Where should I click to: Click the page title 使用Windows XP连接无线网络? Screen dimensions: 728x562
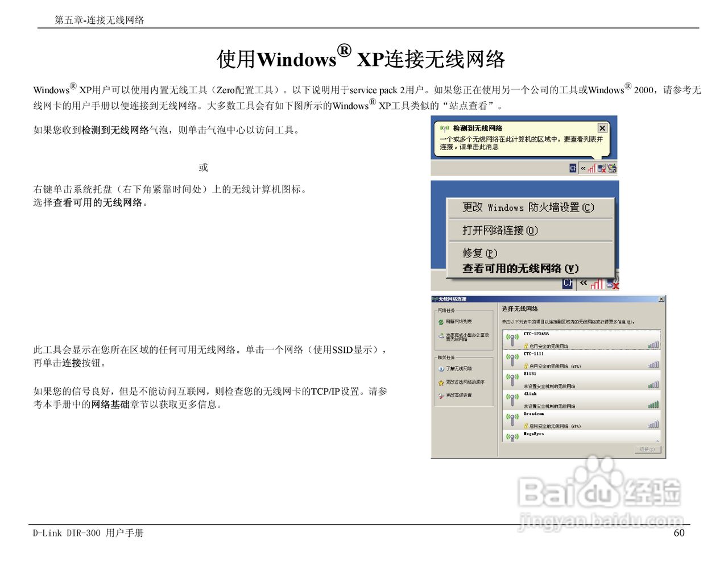[x=361, y=57]
